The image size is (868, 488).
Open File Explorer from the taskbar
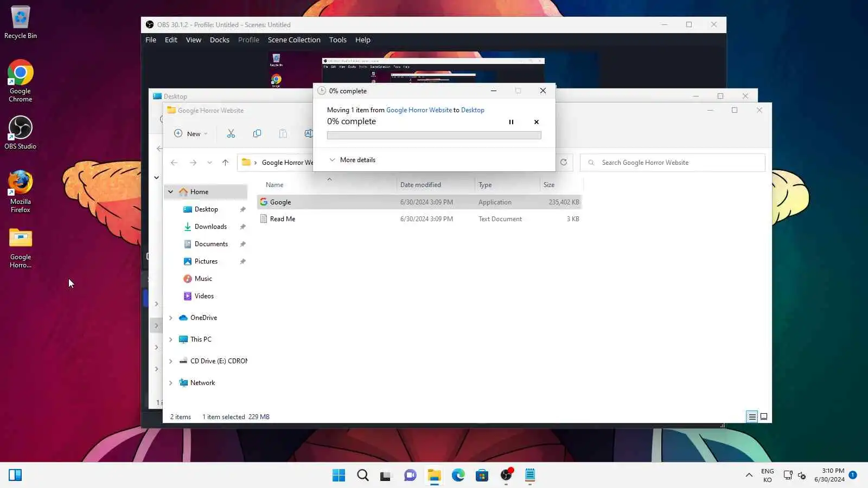(434, 476)
